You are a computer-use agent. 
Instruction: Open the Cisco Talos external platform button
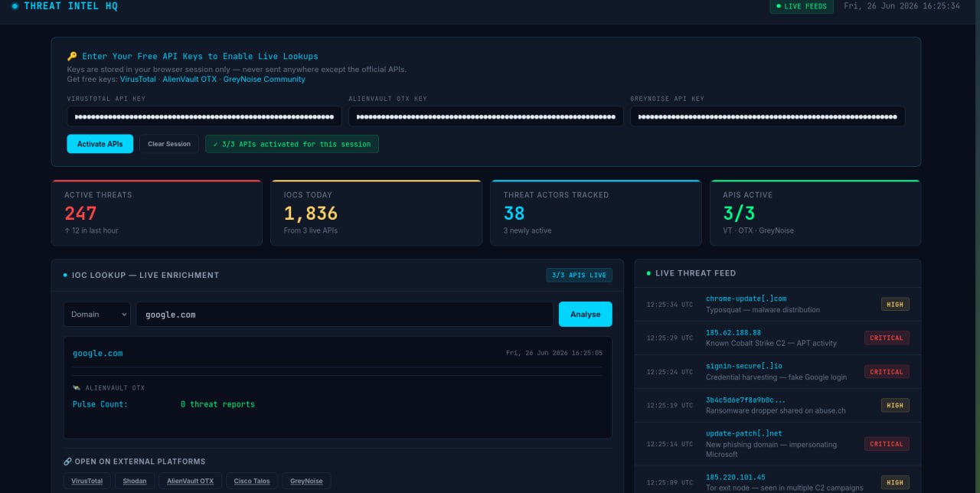coord(252,481)
